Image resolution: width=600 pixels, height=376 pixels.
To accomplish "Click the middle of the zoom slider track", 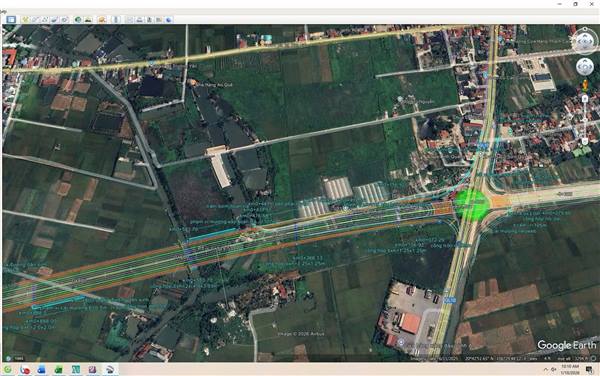I will (x=585, y=120).
